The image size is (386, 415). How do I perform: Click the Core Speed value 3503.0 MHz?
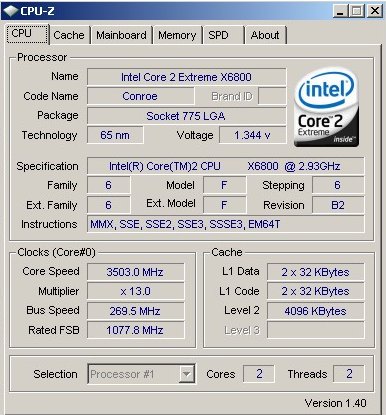point(135,272)
